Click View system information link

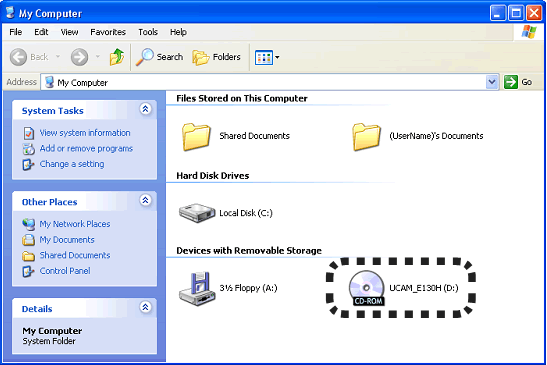[85, 133]
